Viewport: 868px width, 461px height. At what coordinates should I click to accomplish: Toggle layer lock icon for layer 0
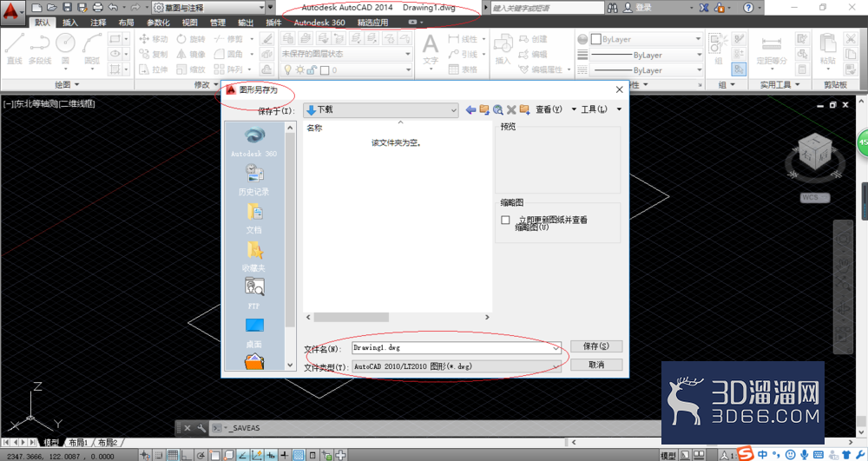pyautogui.click(x=312, y=69)
